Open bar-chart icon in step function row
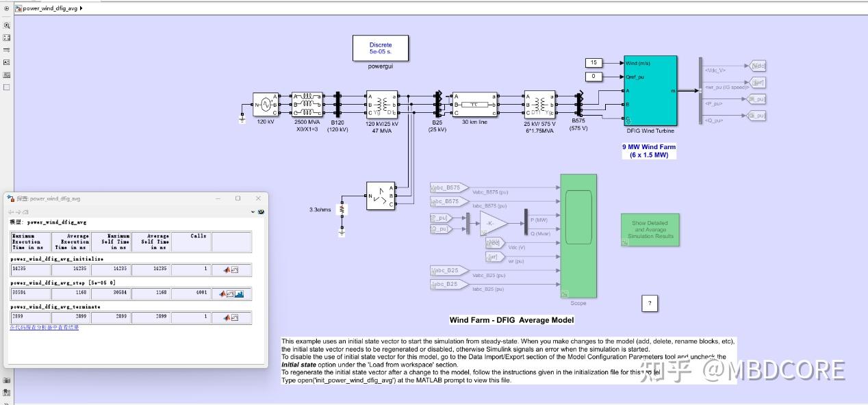Screen dimensions: 868x405 [239, 294]
